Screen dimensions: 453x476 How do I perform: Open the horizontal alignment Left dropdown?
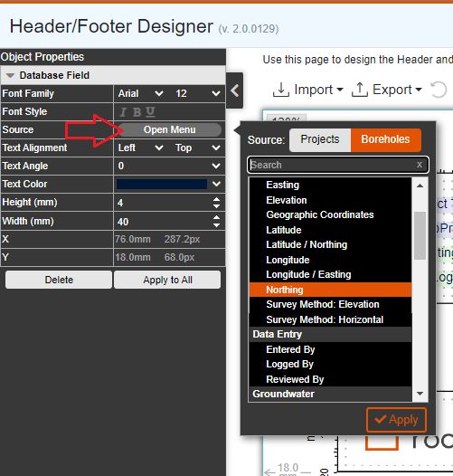141,148
